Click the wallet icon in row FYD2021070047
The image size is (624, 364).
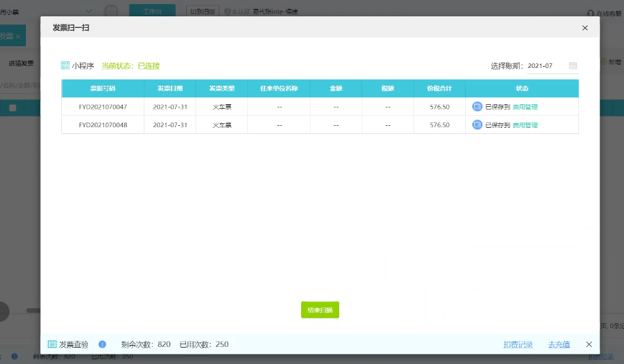[477, 107]
